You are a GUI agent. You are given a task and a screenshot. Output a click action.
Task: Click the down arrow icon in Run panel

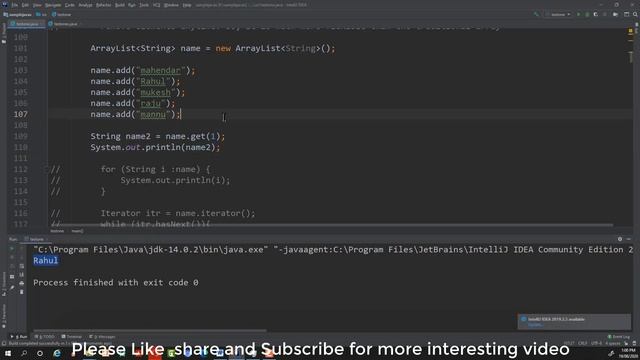tap(22, 257)
